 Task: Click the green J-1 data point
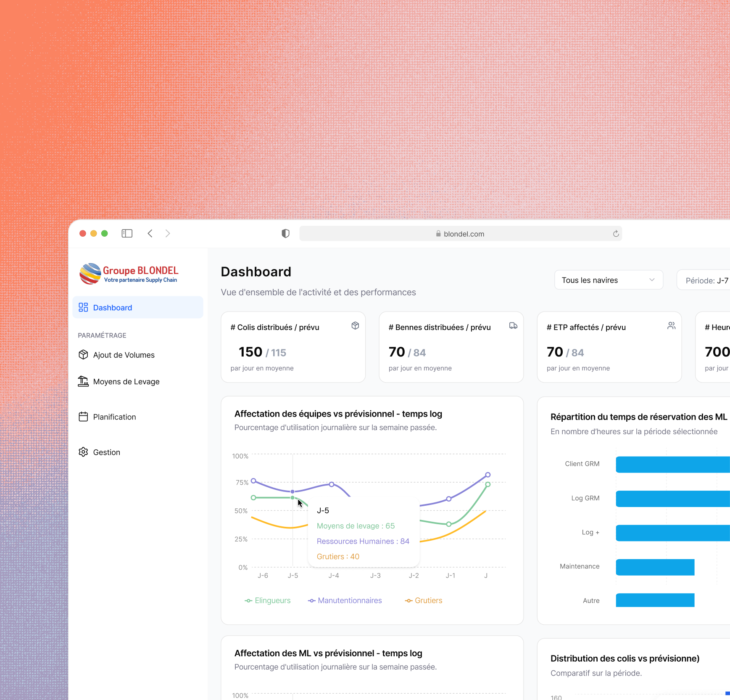(x=449, y=524)
